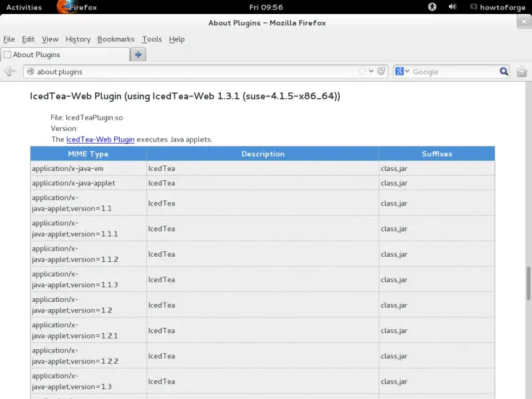Select the java-applet;version=1.1.3 MIME cell

click(88, 279)
